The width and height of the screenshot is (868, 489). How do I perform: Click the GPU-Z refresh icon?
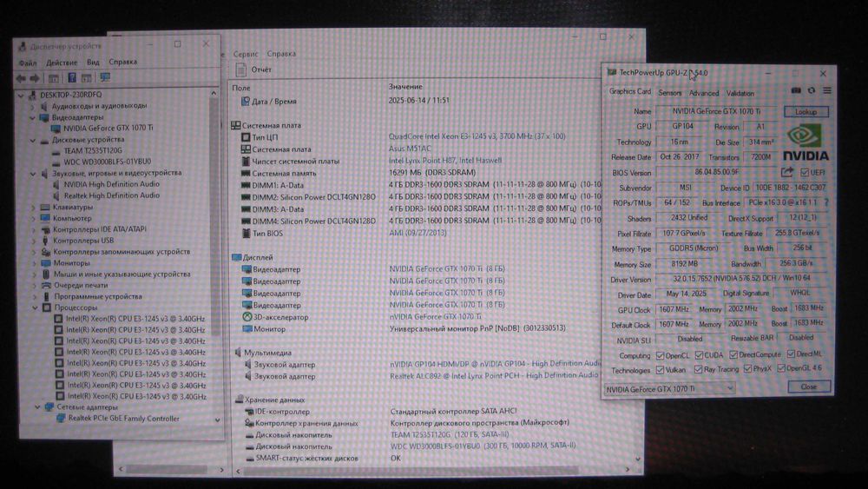812,91
